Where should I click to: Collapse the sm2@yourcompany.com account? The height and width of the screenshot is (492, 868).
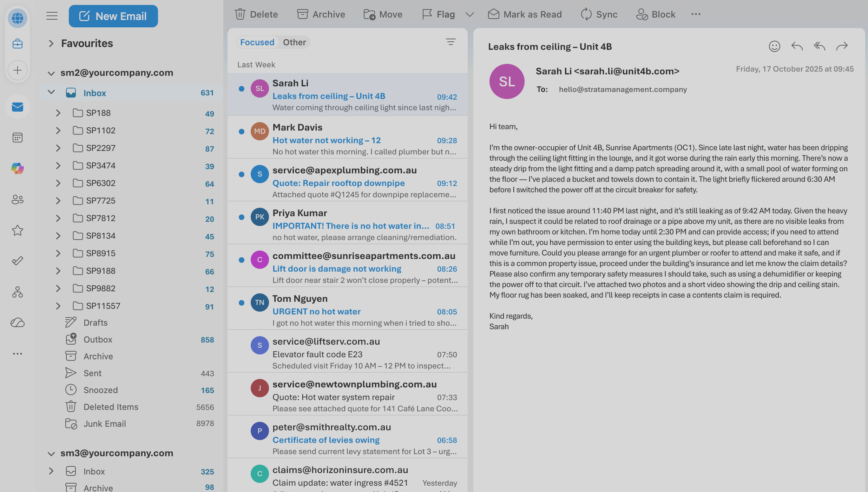tap(51, 72)
